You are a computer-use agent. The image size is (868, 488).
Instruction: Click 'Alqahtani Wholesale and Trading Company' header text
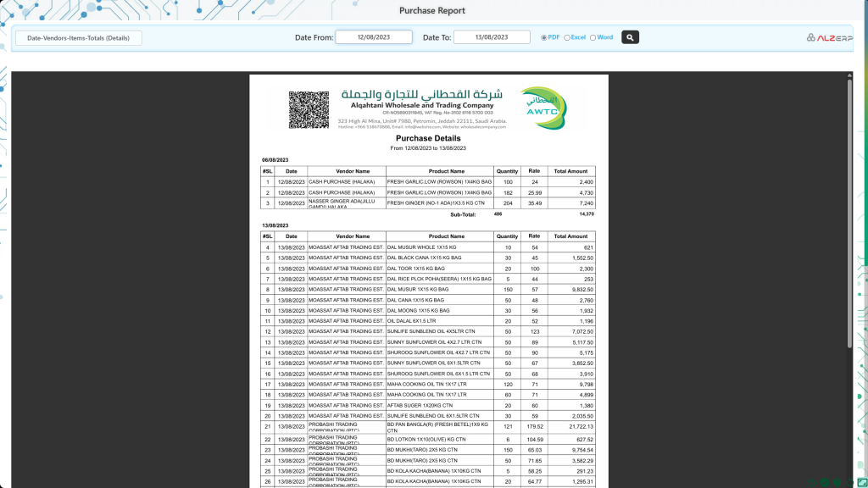[x=422, y=105]
